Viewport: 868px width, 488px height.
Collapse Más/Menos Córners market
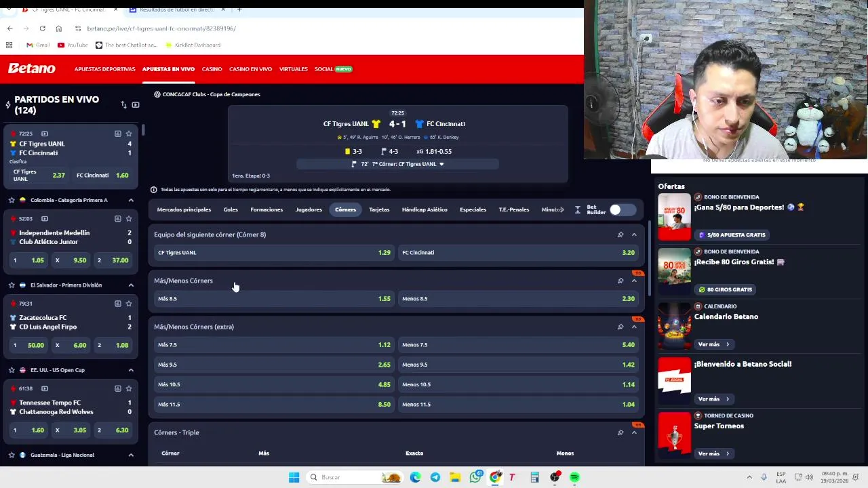pyautogui.click(x=634, y=281)
